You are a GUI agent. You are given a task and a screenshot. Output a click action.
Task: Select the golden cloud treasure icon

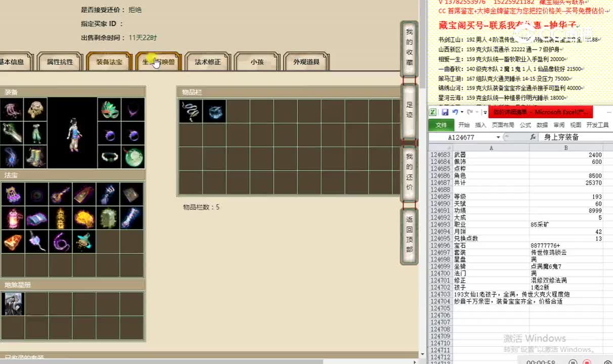click(x=84, y=218)
